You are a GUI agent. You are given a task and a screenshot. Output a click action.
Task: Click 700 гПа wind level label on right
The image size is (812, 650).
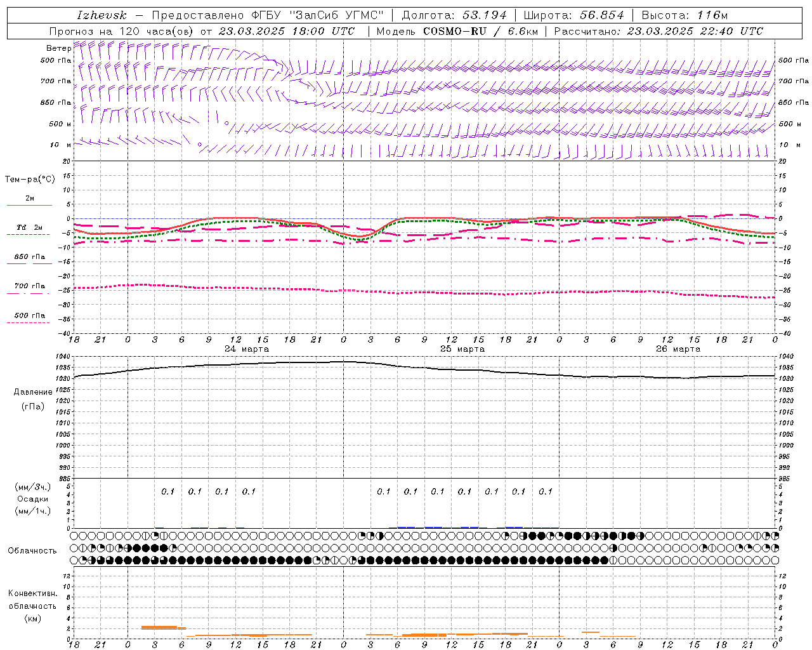point(794,81)
